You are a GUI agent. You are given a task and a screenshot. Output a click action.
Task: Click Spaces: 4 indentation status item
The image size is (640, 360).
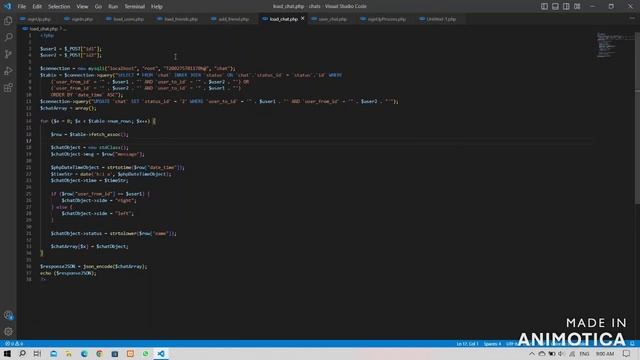click(x=492, y=344)
